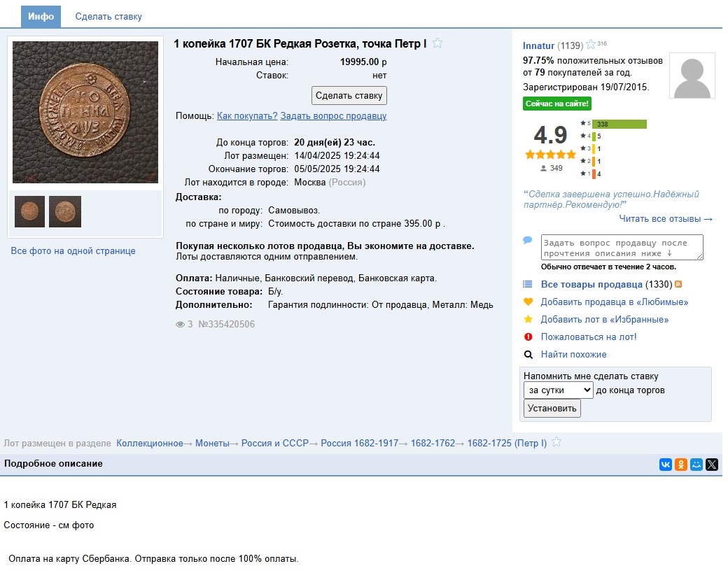This screenshot has height=580, width=728.
Task: Click the VK share icon
Action: (665, 465)
